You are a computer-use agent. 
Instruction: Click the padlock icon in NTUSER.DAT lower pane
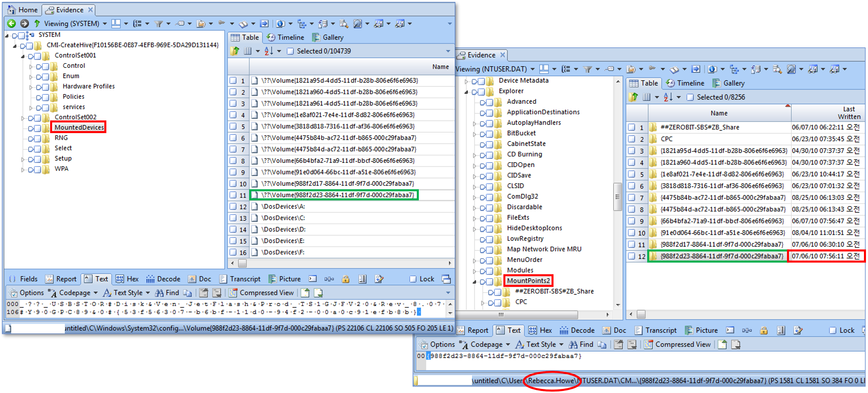click(x=764, y=330)
